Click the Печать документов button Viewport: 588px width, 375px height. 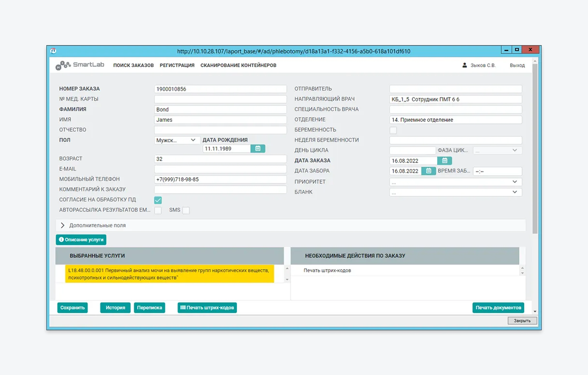pos(498,308)
